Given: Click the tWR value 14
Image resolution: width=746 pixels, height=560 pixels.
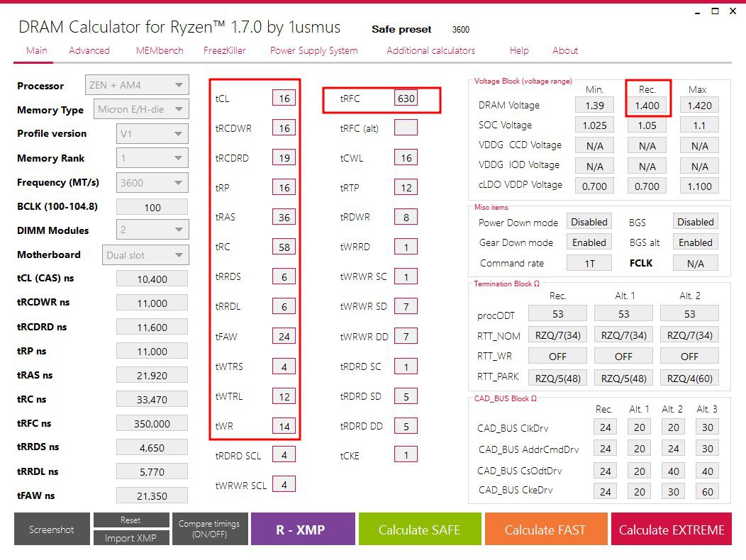Looking at the screenshot, I should click(x=284, y=426).
